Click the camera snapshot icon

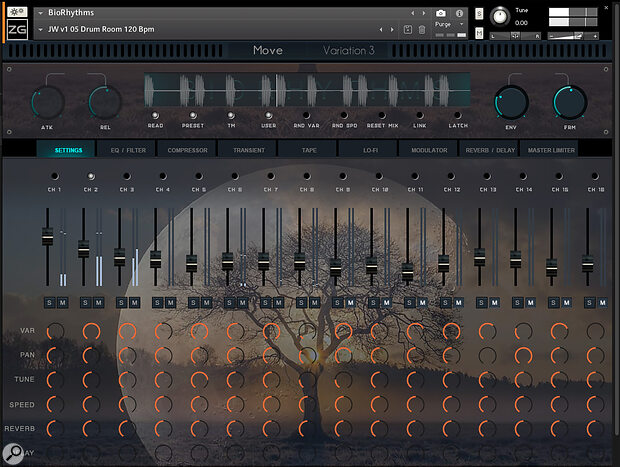coord(440,13)
